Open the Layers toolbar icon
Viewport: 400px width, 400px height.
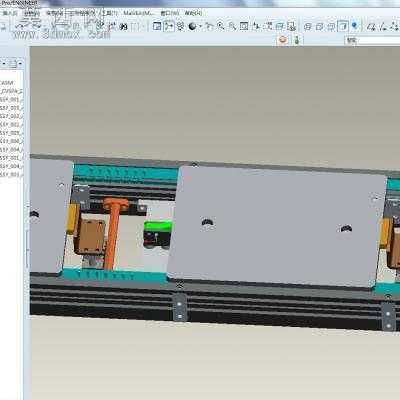pyautogui.click(x=279, y=26)
